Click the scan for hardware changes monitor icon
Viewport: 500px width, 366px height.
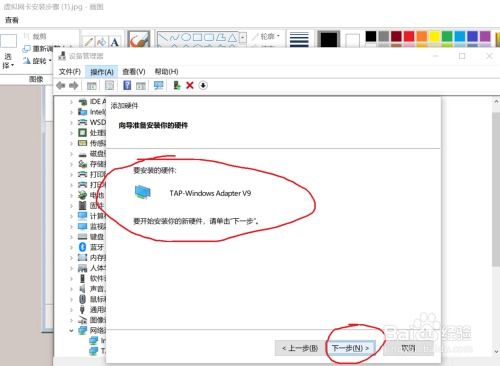coord(159,85)
